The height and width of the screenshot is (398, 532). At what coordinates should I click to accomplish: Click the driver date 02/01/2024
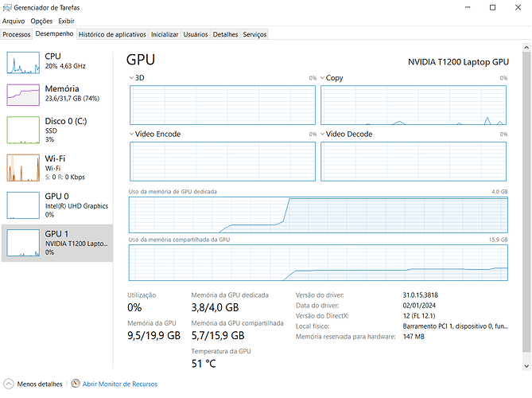(419, 306)
